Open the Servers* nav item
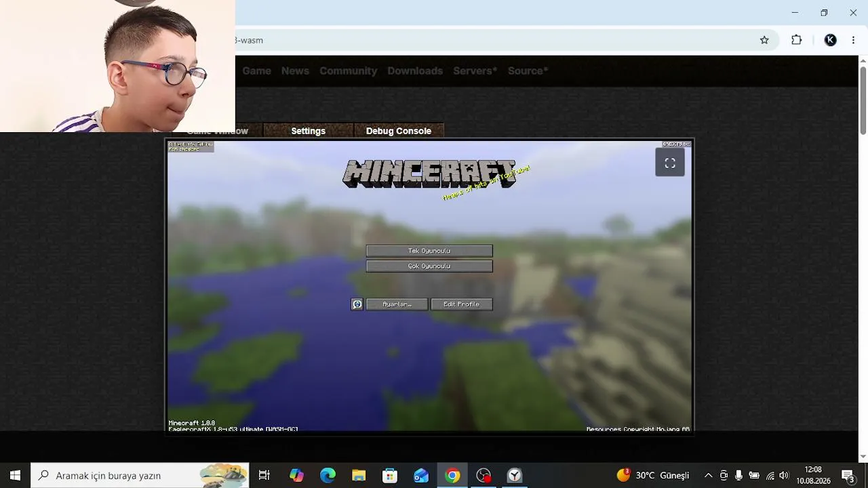 [475, 70]
